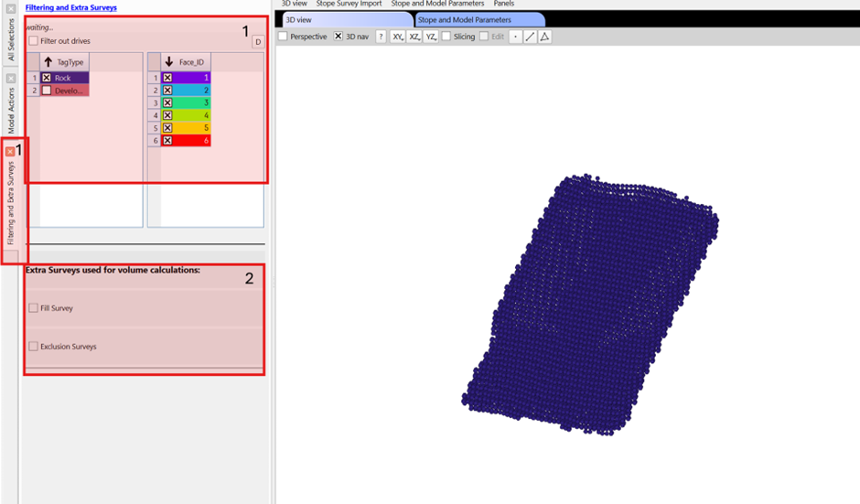This screenshot has width=860, height=504.
Task: Enable the Filter out drives checkbox
Action: (x=34, y=41)
